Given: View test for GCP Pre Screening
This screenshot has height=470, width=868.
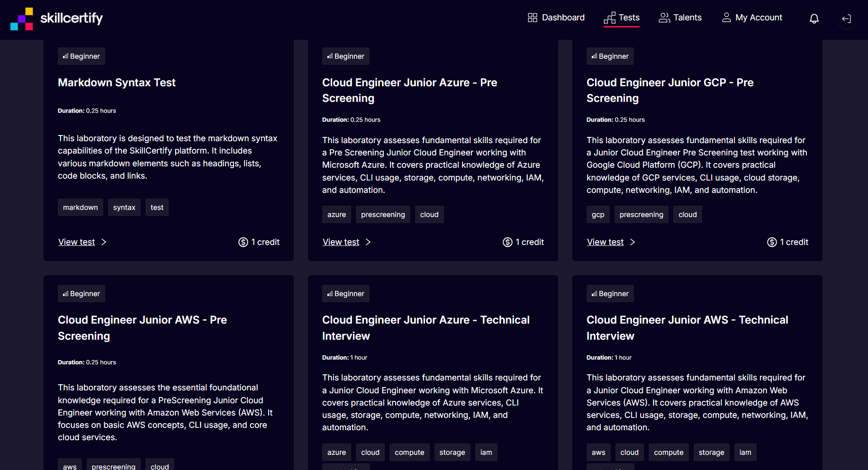Looking at the screenshot, I should (x=605, y=242).
